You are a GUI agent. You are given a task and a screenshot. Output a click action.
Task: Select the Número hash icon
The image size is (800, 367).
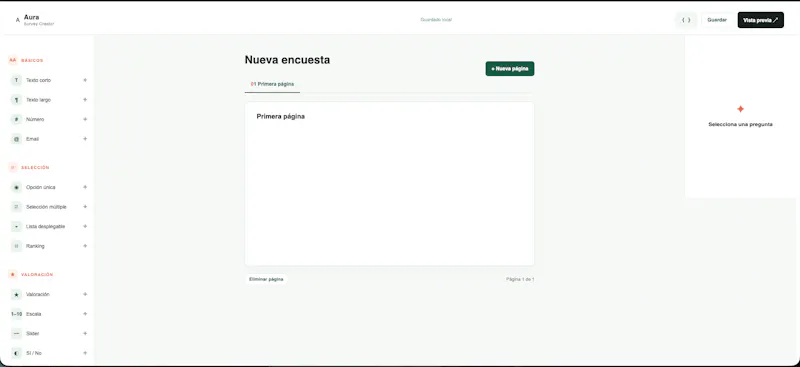click(16, 119)
